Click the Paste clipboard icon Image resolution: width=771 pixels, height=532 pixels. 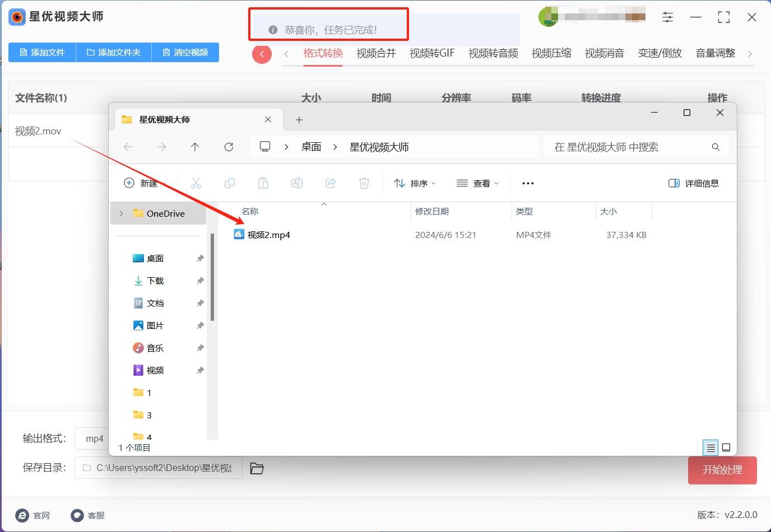pos(263,183)
